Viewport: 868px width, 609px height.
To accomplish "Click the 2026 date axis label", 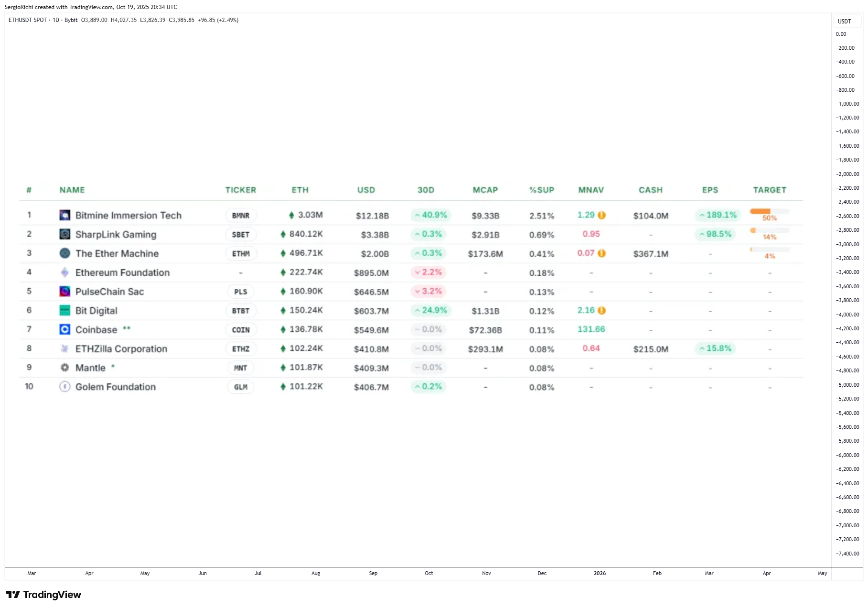I will 600,573.
